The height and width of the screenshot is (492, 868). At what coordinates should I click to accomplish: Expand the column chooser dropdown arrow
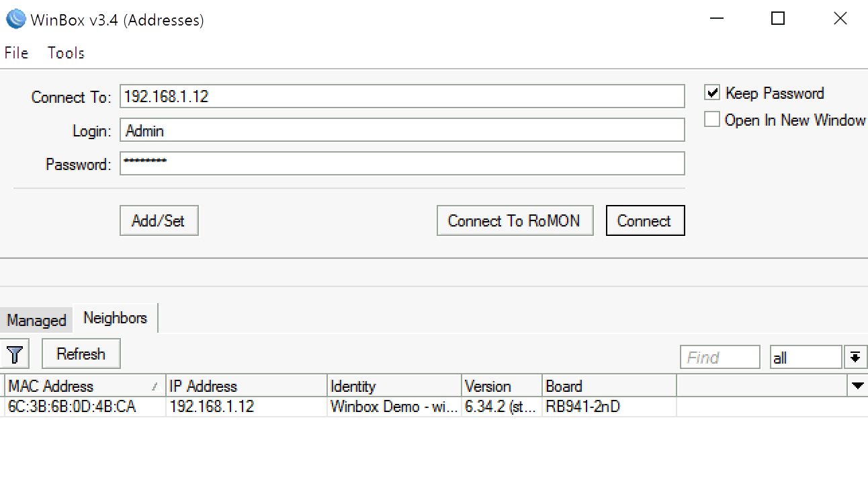click(857, 386)
